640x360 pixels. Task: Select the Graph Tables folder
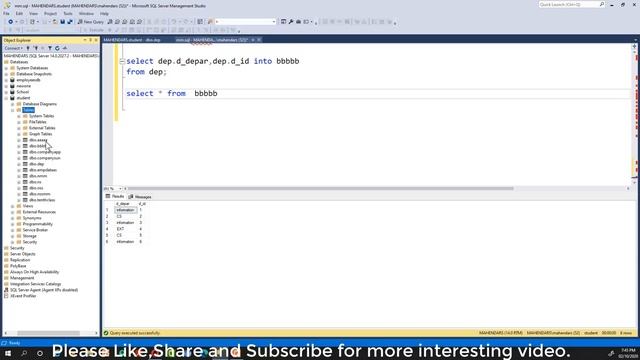[40, 134]
